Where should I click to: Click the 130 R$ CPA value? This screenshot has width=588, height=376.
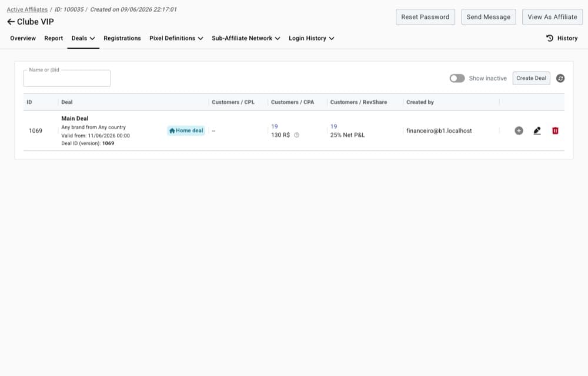click(280, 135)
